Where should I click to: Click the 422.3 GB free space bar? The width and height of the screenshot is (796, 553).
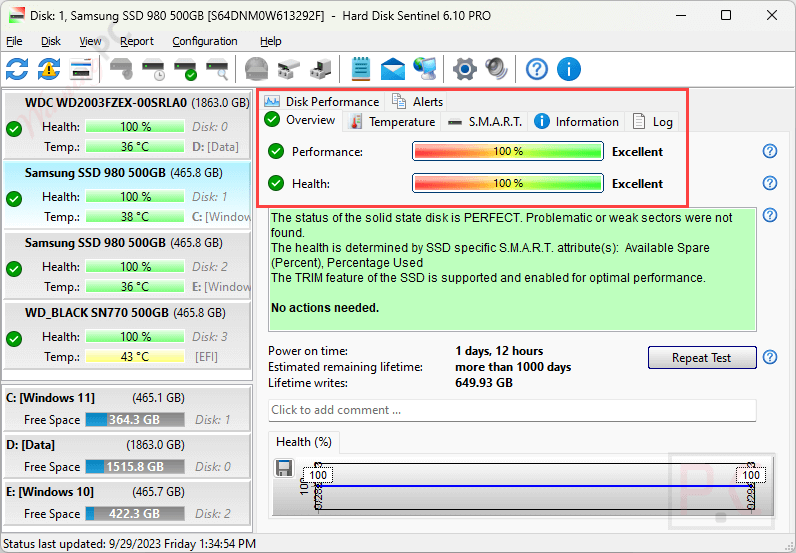pyautogui.click(x=135, y=513)
